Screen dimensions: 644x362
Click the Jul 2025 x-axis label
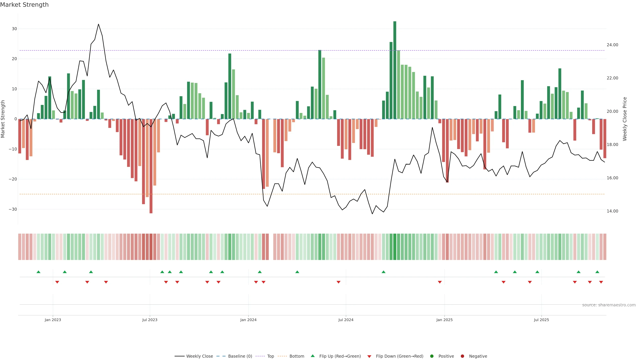tap(541, 320)
